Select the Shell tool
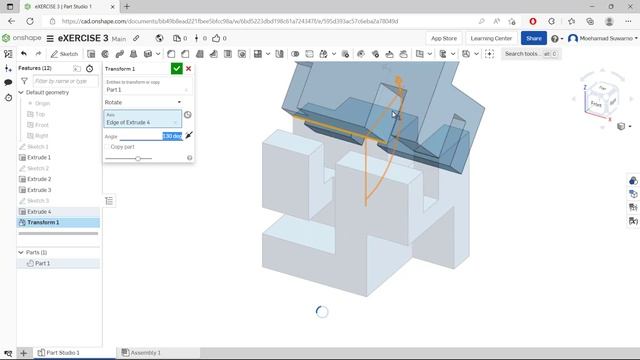The height and width of the screenshot is (360, 640). [x=228, y=54]
